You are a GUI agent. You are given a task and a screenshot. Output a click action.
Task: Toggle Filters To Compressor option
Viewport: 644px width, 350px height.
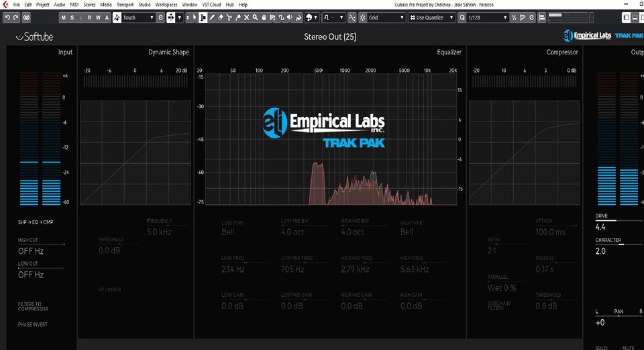tap(33, 306)
